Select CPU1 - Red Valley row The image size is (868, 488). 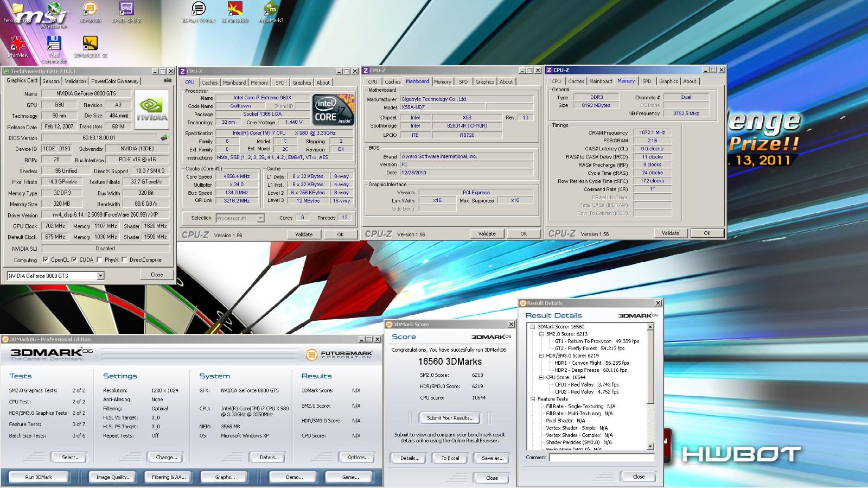point(586,384)
